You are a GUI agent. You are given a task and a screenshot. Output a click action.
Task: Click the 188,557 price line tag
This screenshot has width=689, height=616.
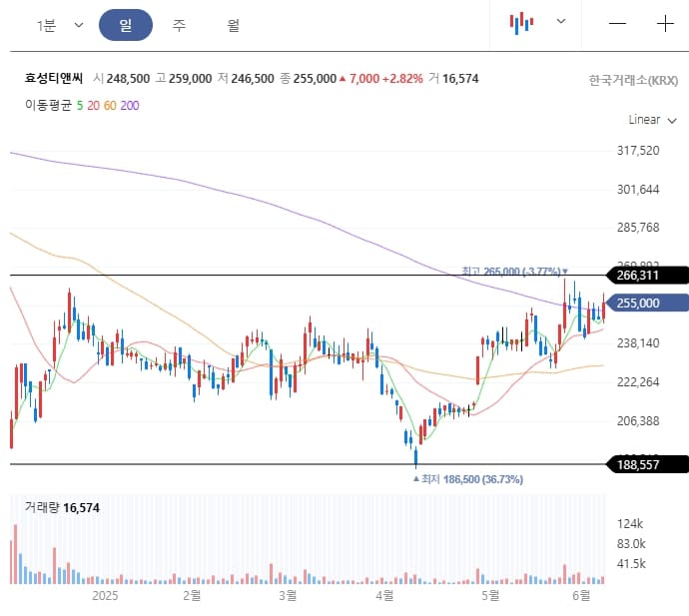tap(646, 465)
